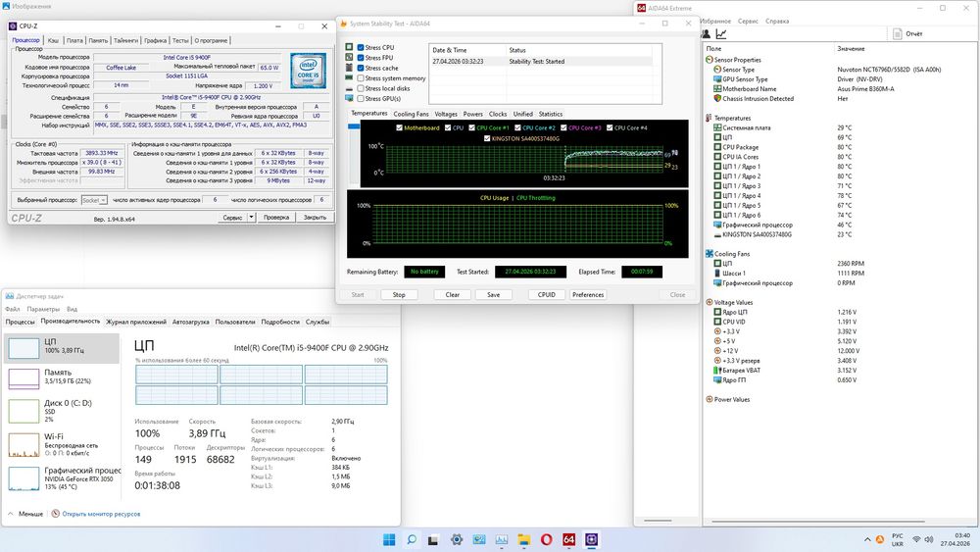Click the File Explorer folder taskbar icon
The width and height of the screenshot is (980, 552).
tap(523, 539)
